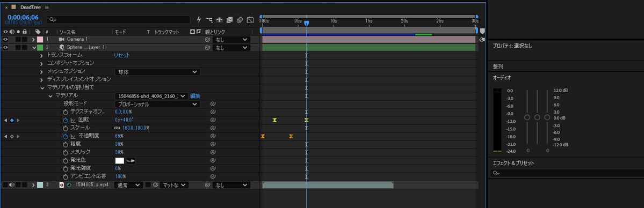The width and height of the screenshot is (644, 208).
Task: Click the scale constrain proportions link icon
Action: tap(118, 128)
